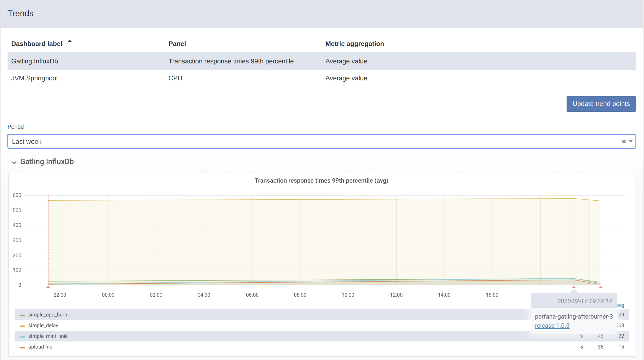Screen dimensions: 644x360
Task: Click the Panel column header
Action: coord(177,44)
